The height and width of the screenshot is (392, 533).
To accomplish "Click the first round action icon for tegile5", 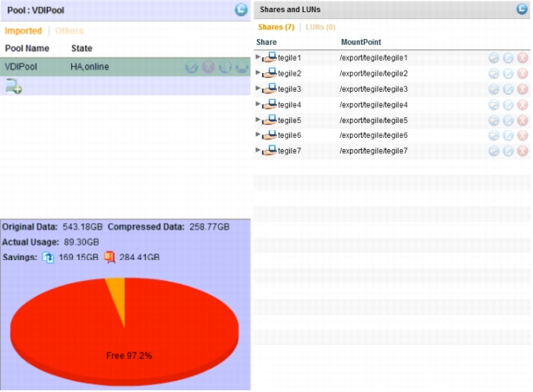I will [494, 121].
